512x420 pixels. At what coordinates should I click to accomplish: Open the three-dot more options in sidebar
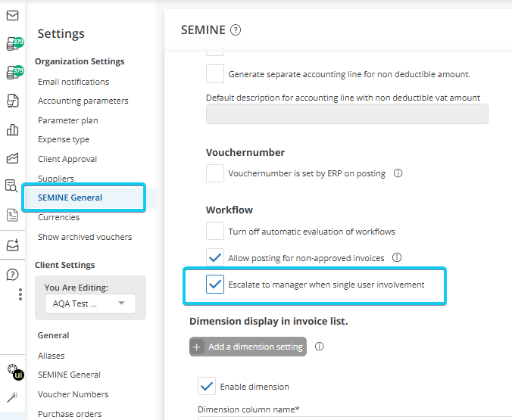[x=20, y=294]
